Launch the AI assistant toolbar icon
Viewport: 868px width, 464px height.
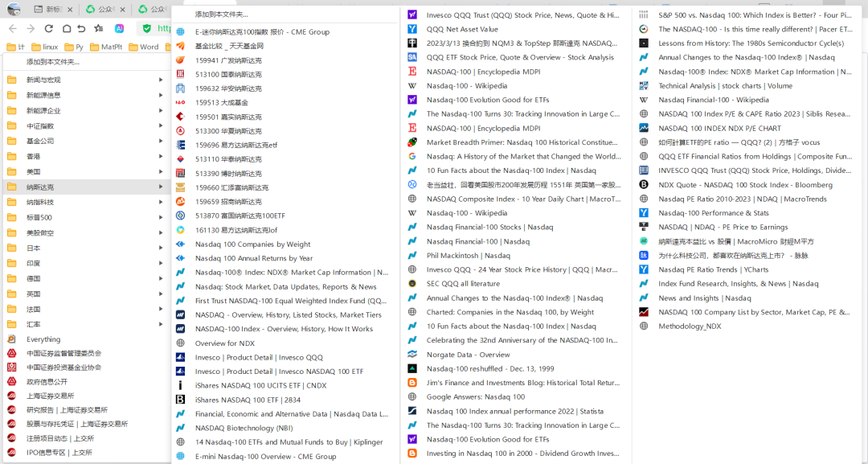pyautogui.click(x=119, y=28)
